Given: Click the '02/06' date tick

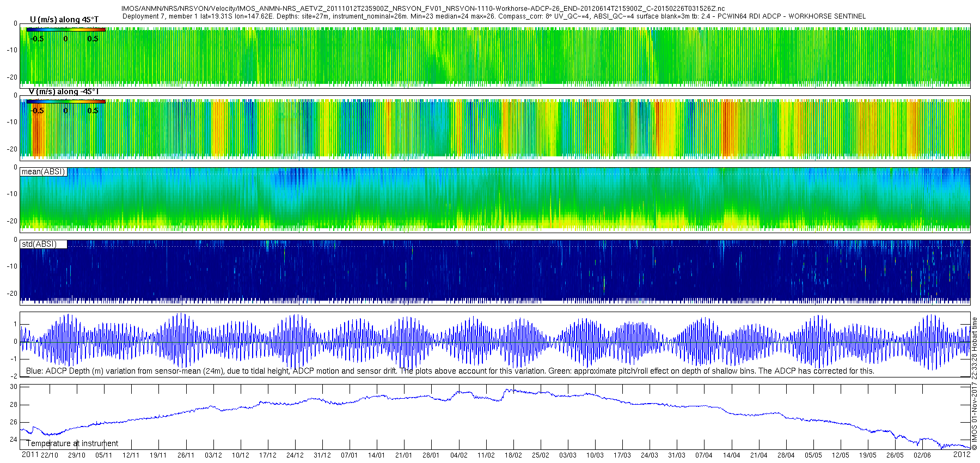Looking at the screenshot, I should [x=922, y=455].
